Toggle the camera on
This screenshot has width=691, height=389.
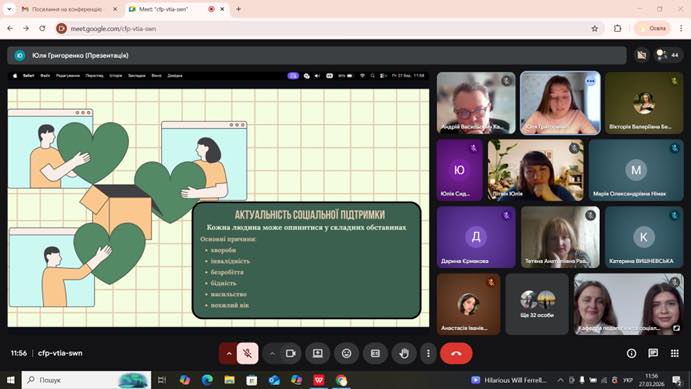(x=290, y=353)
